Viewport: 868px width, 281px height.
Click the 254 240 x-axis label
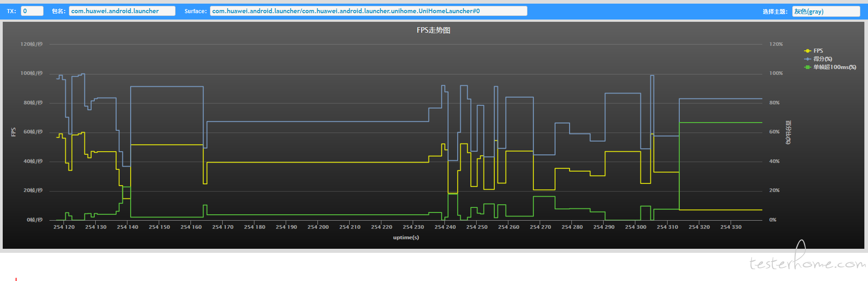pyautogui.click(x=445, y=227)
